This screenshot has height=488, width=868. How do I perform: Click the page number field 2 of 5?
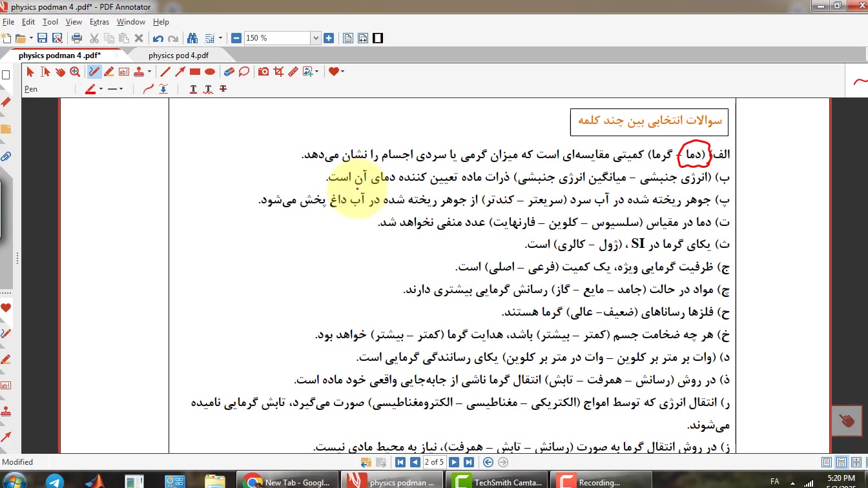pyautogui.click(x=434, y=462)
